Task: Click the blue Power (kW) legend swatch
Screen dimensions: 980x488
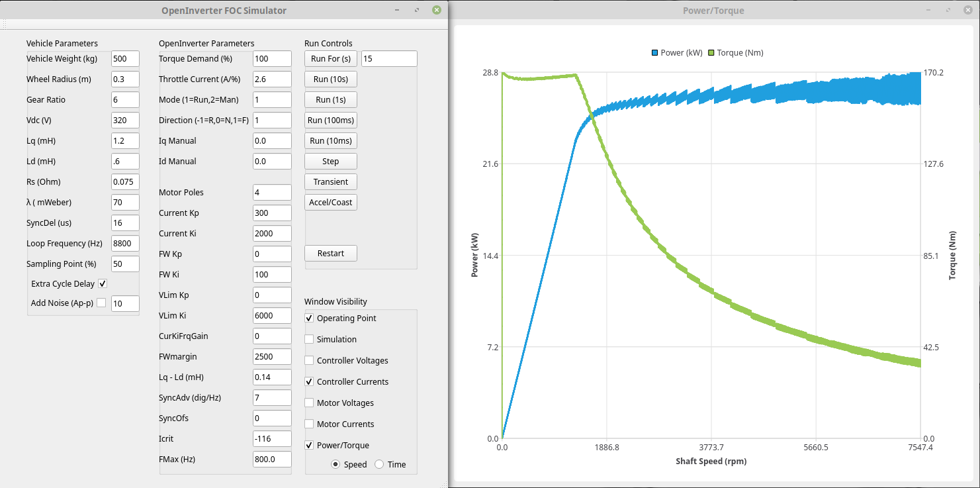Action: [654, 53]
